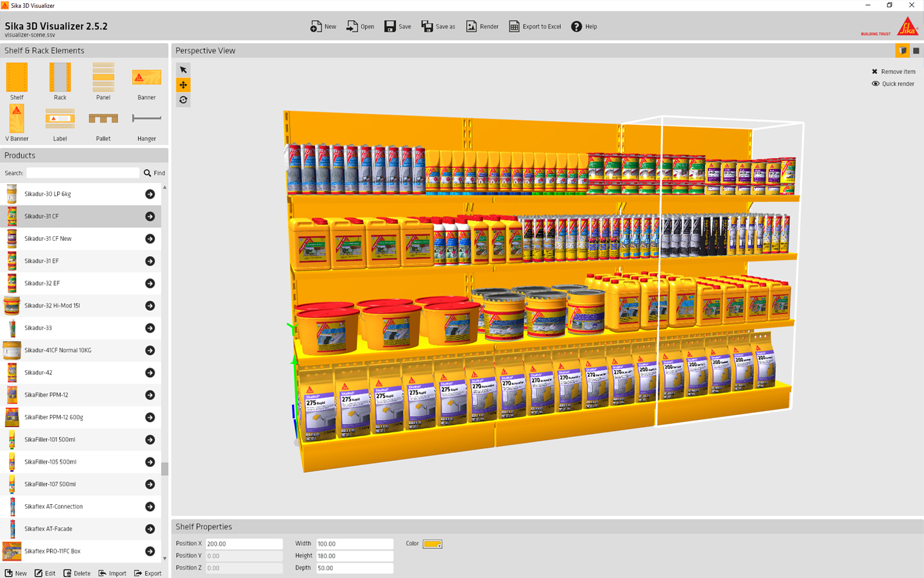Add SikaFiber PPM-12 600g using arrow
Image resolution: width=924 pixels, height=578 pixels.
tap(150, 417)
